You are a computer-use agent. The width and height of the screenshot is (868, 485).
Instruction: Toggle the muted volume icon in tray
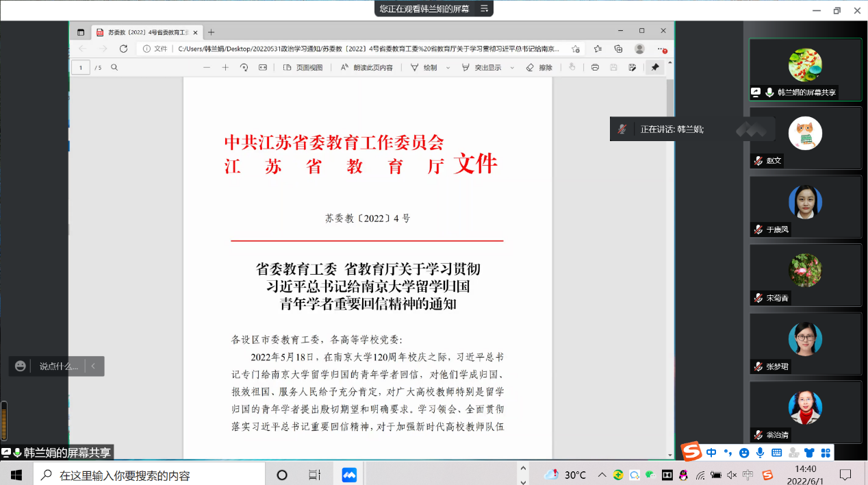click(x=732, y=475)
